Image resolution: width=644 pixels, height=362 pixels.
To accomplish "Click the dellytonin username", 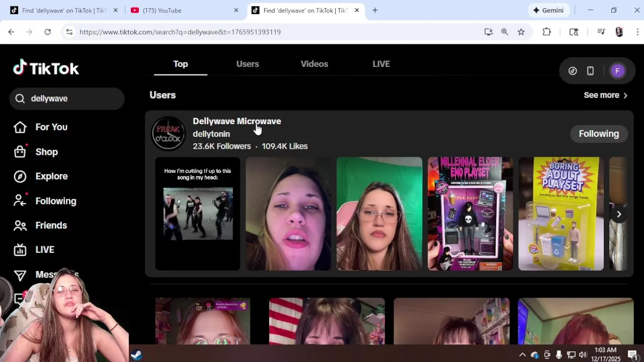I will click(x=211, y=134).
